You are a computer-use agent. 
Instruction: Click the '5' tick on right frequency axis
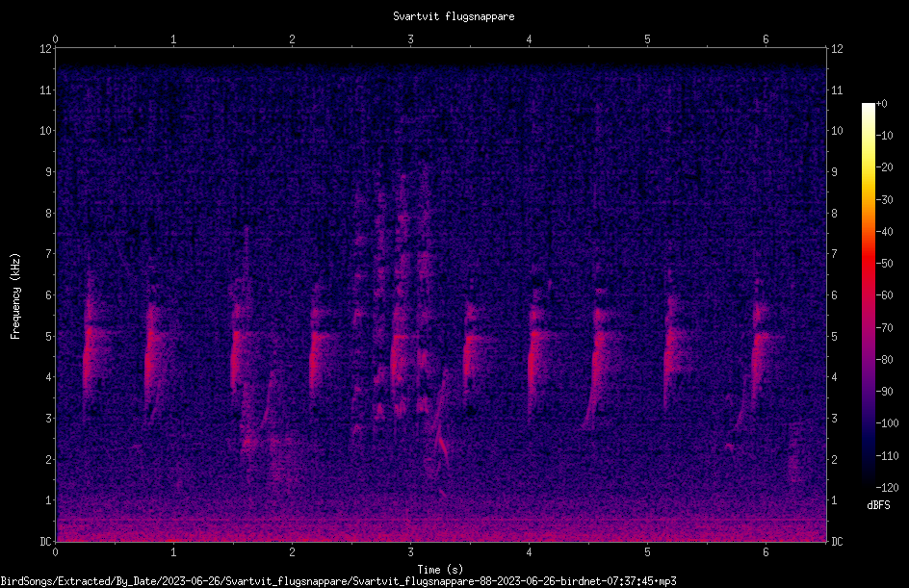pos(834,336)
